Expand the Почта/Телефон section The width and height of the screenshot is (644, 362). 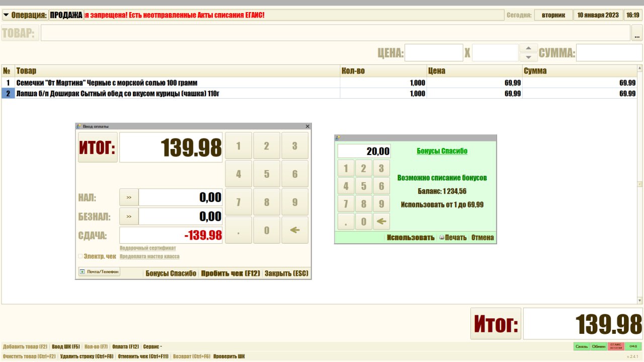click(82, 272)
